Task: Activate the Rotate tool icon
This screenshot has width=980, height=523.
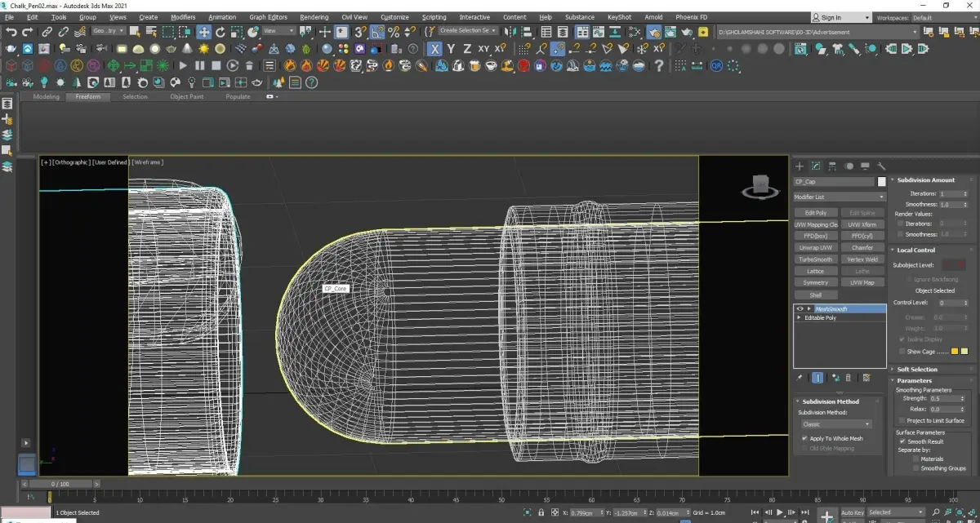Action: click(x=220, y=32)
